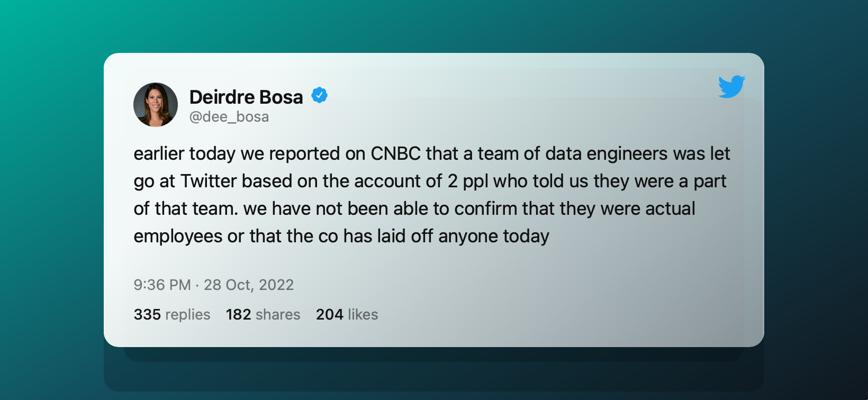Image resolution: width=868 pixels, height=400 pixels.
Task: Open Deirdre Bosa's profile photo
Action: pos(156,105)
